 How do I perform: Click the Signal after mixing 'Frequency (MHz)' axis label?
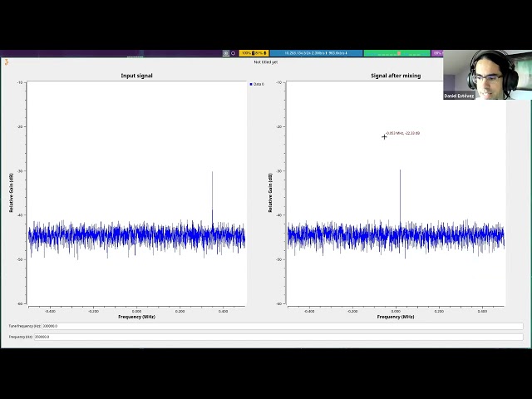point(396,317)
